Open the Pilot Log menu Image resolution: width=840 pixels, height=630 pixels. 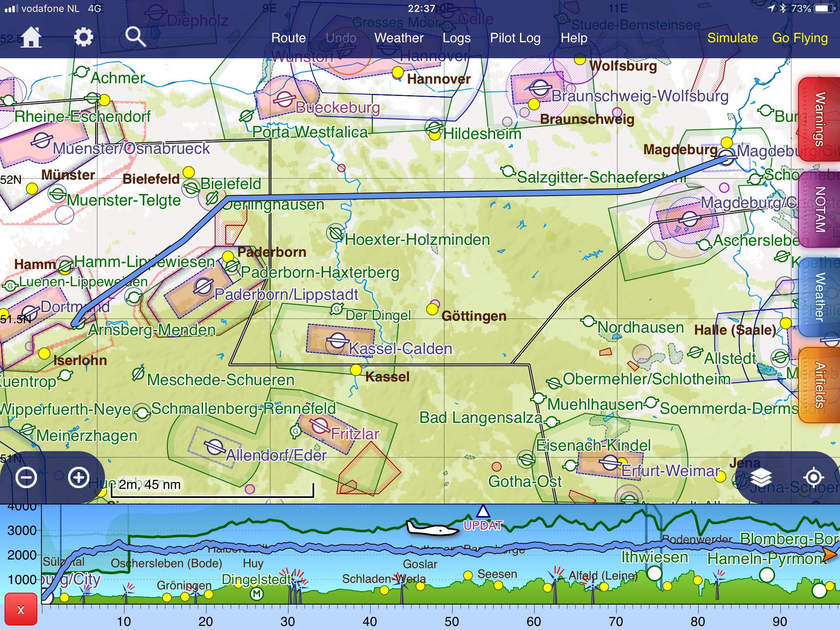click(x=515, y=38)
